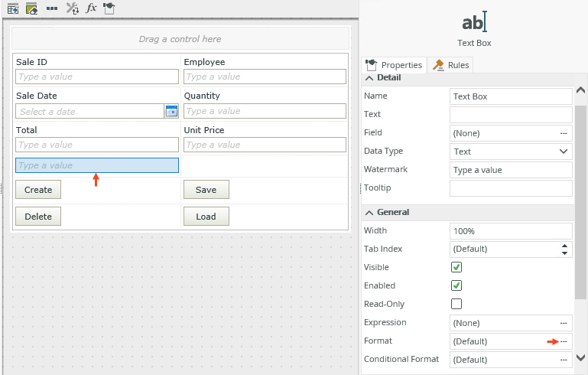Click the Create button on the form

38,190
